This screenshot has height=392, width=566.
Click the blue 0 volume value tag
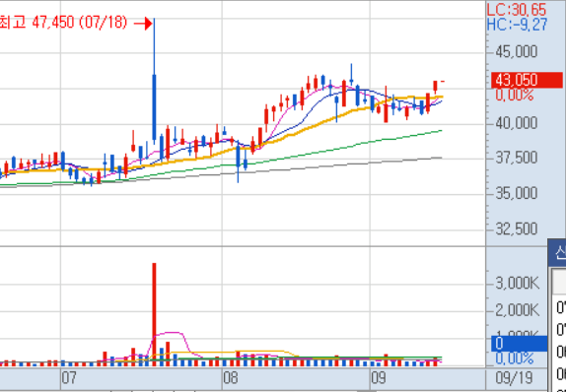click(x=519, y=343)
